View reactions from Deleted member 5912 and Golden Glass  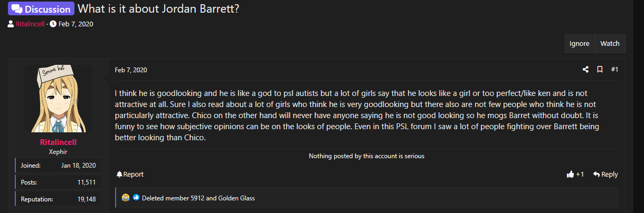(x=198, y=198)
